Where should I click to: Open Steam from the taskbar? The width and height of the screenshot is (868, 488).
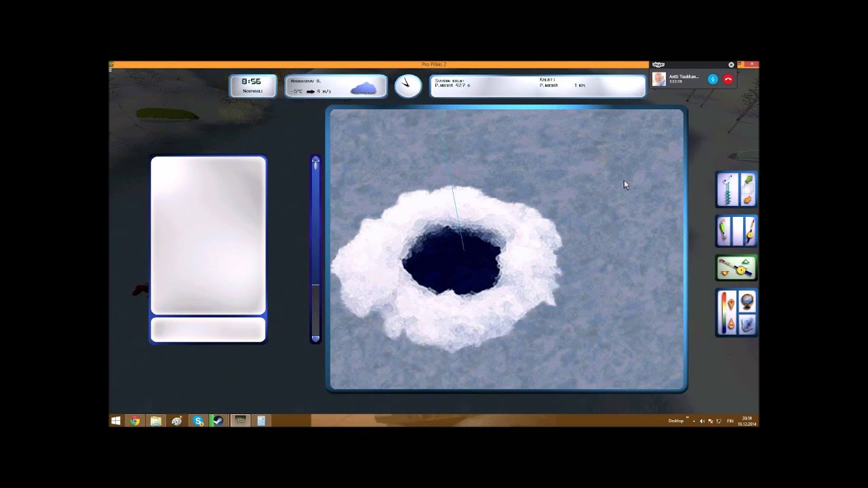pos(218,421)
